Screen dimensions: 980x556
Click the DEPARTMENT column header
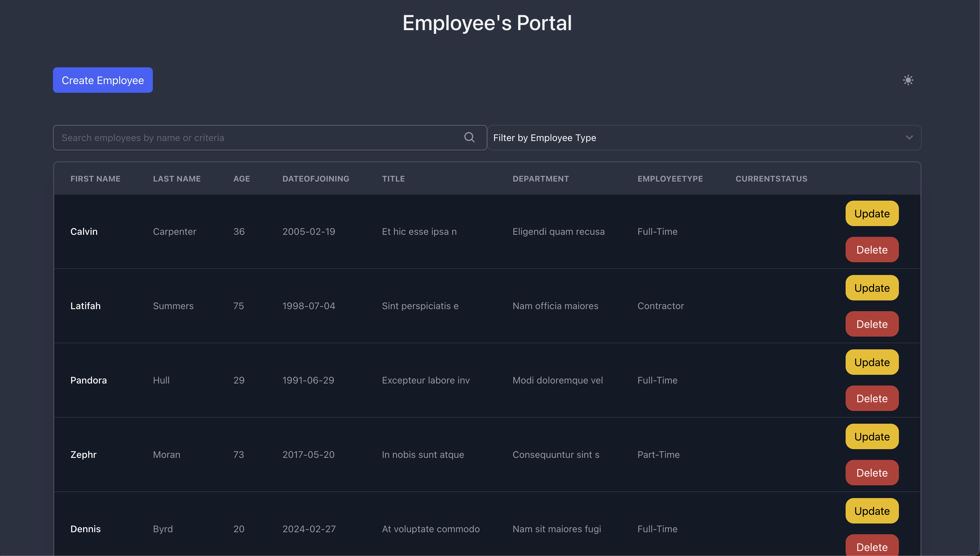tap(541, 179)
